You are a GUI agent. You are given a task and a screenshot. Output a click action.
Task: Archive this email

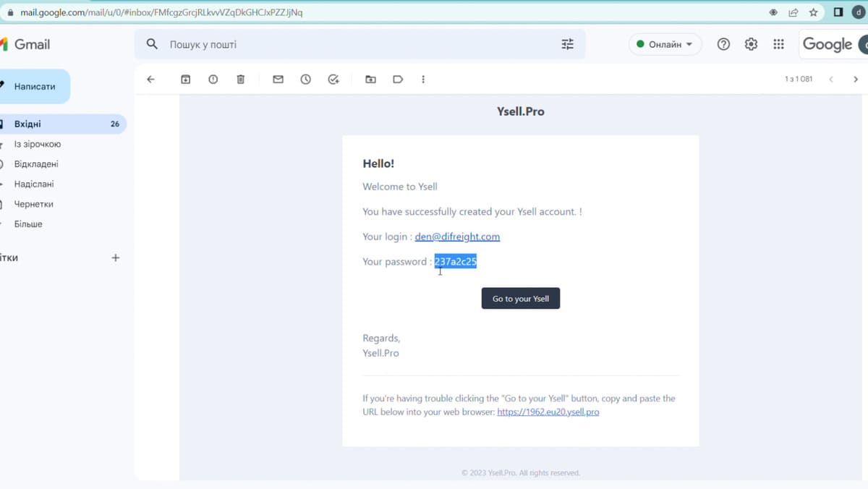tap(185, 80)
